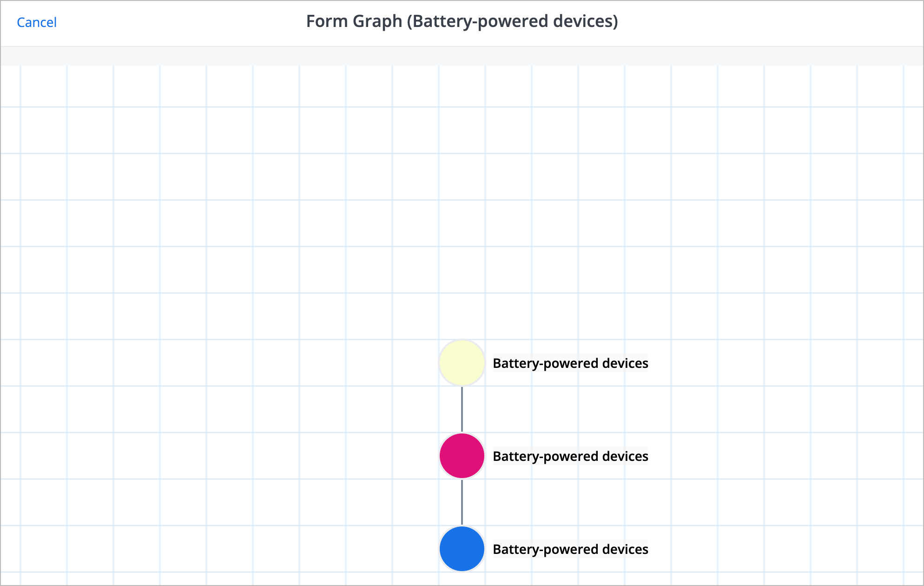Select the pale yellow graph node
The image size is (924, 586).
click(x=462, y=363)
